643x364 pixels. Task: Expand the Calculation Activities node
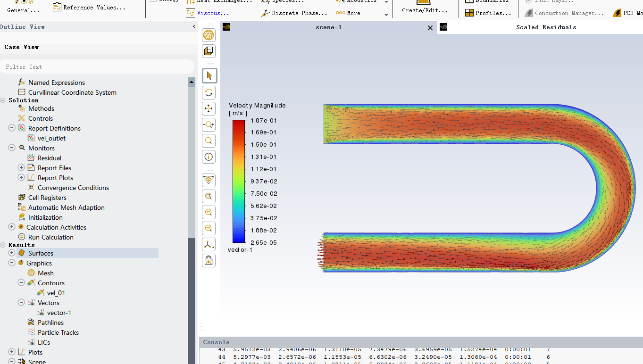pos(12,227)
